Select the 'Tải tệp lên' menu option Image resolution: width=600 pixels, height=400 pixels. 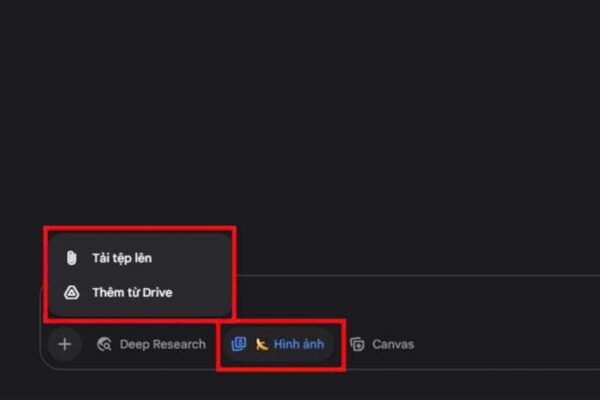click(x=120, y=258)
